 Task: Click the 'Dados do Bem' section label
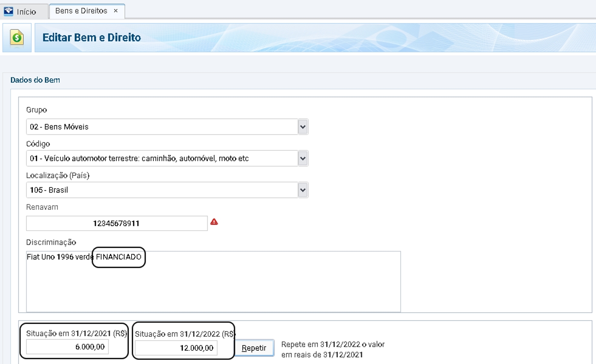click(35, 80)
